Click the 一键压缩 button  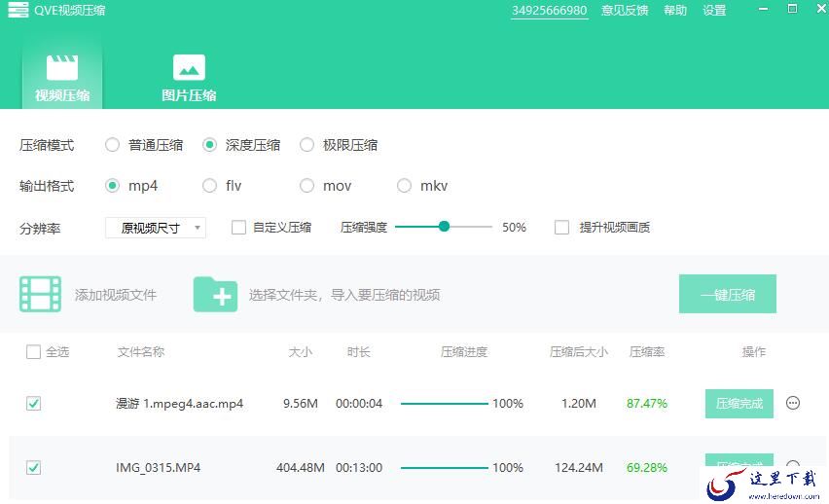click(x=728, y=294)
